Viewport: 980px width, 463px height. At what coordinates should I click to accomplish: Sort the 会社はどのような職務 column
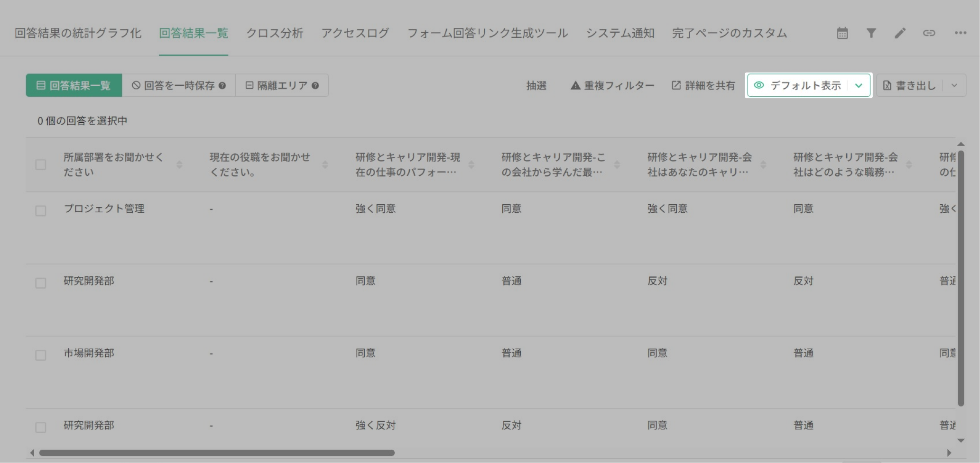click(908, 165)
